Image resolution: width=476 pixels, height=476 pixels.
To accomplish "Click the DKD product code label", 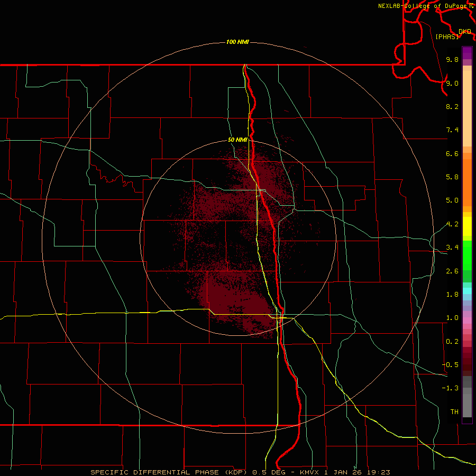I will [465, 32].
